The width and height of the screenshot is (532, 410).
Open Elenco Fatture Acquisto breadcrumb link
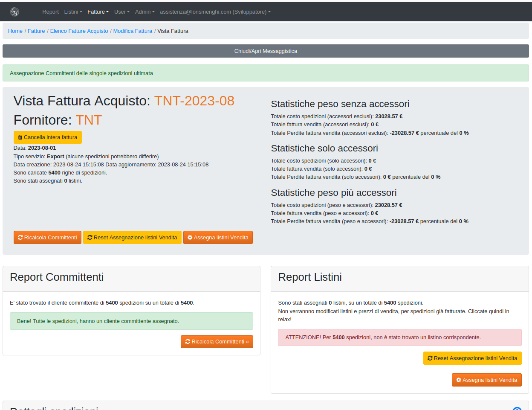79,31
